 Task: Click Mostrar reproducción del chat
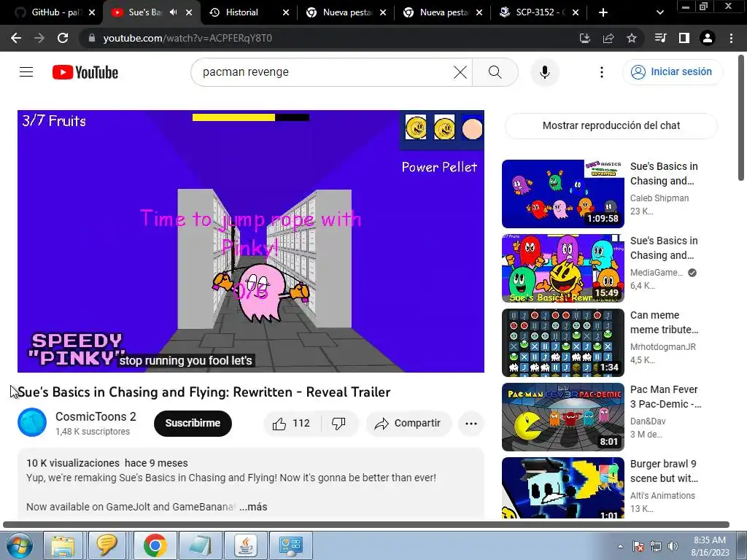[611, 125]
